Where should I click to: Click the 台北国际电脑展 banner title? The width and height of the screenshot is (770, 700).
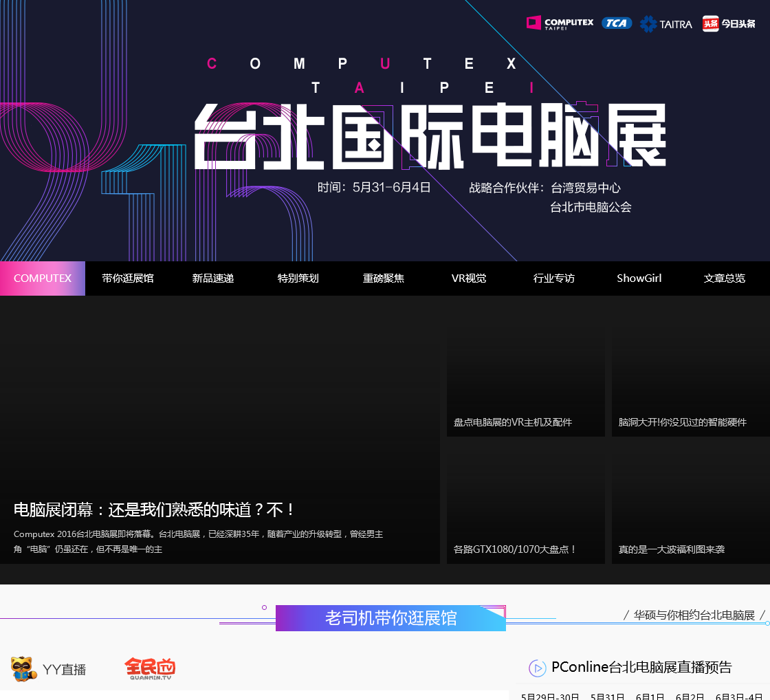pos(430,136)
